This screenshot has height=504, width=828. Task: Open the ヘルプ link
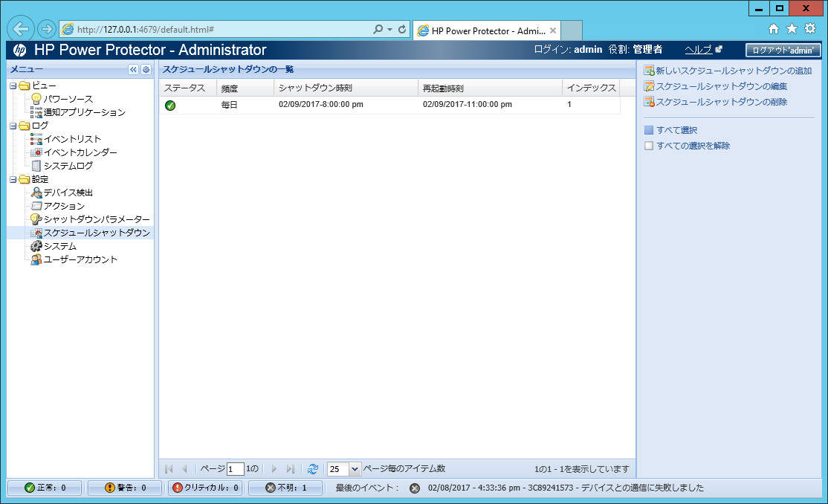(x=698, y=50)
